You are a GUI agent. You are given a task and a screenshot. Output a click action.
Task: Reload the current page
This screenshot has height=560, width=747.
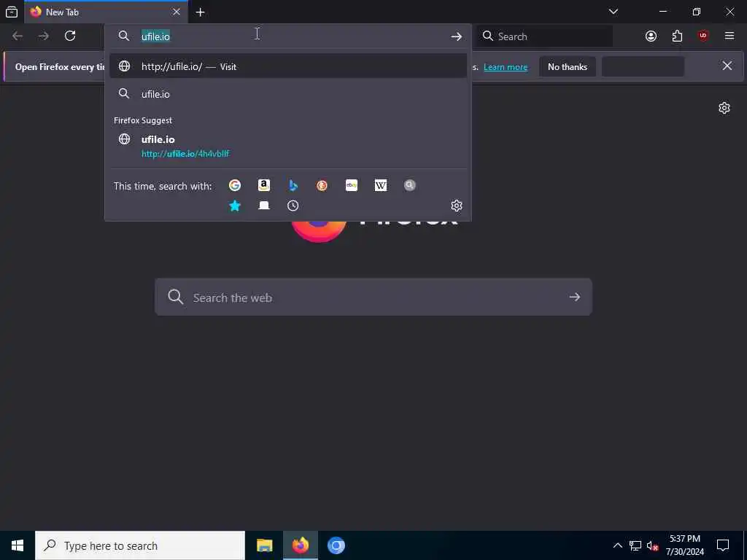click(70, 36)
